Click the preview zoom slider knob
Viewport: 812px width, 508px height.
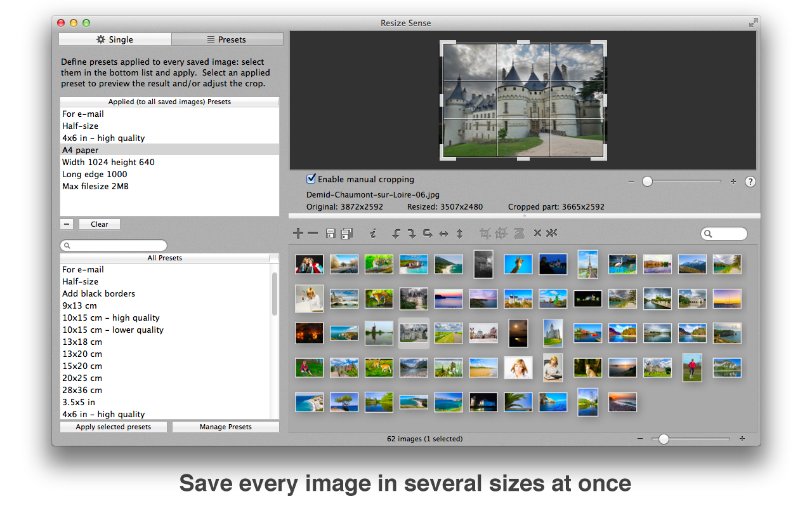click(647, 182)
